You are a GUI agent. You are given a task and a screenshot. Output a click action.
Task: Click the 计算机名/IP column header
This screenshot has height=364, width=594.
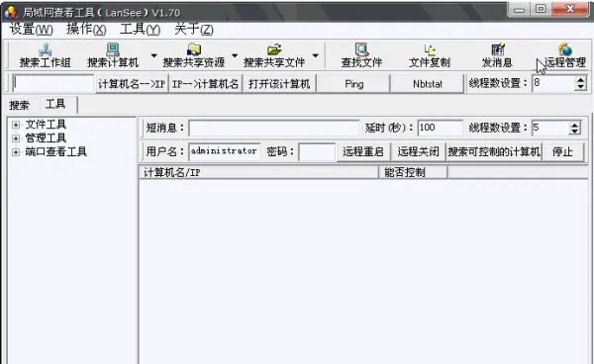click(x=258, y=172)
